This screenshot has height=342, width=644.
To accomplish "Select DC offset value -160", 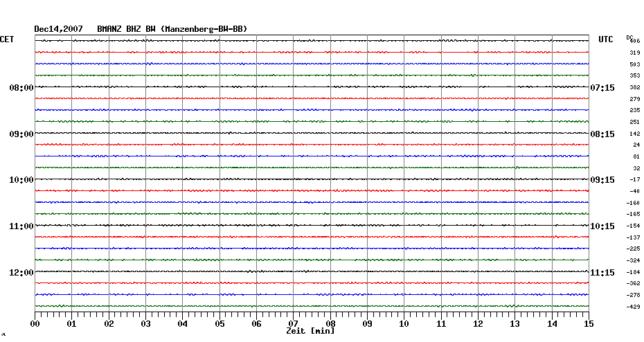I will (634, 203).
